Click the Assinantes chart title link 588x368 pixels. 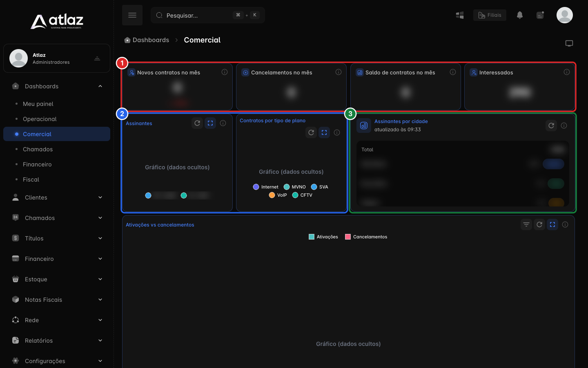tap(139, 123)
